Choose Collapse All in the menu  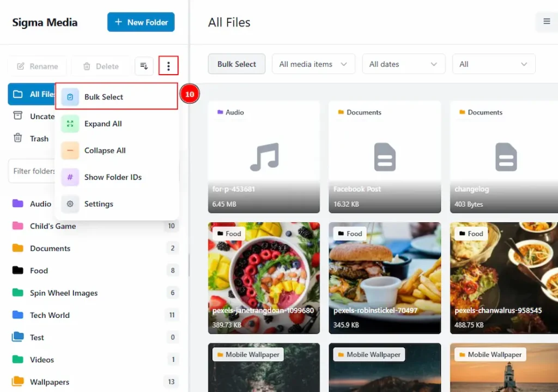(105, 150)
